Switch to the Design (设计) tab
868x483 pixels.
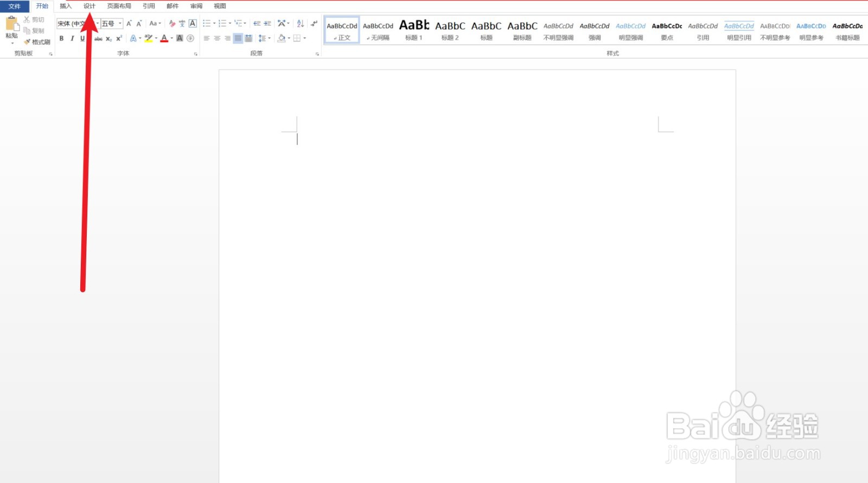(90, 6)
